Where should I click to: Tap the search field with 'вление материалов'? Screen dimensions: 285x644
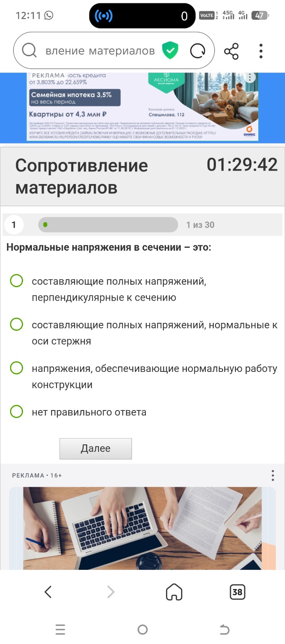click(96, 50)
